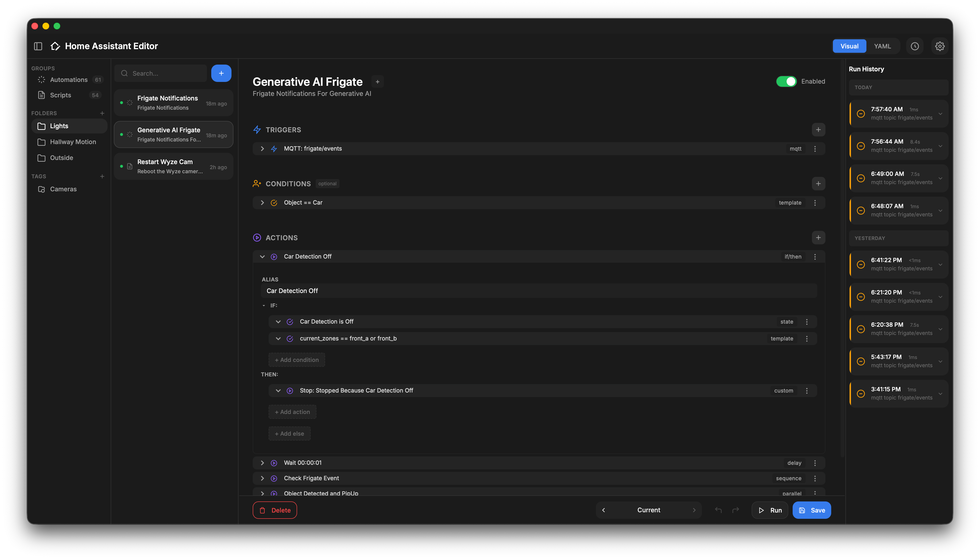980x560 pixels.
Task: Click the Home Assistant house logo
Action: pyautogui.click(x=55, y=46)
